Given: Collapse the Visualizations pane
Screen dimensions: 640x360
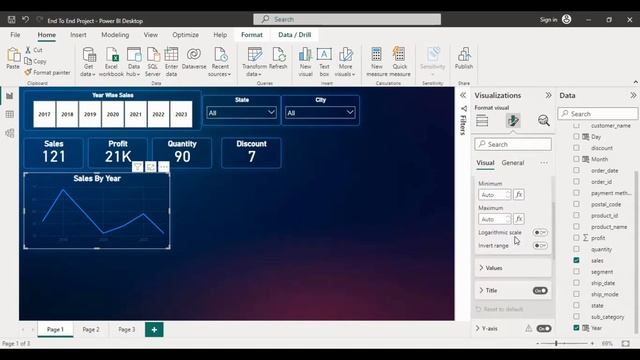Looking at the screenshot, I should point(548,96).
